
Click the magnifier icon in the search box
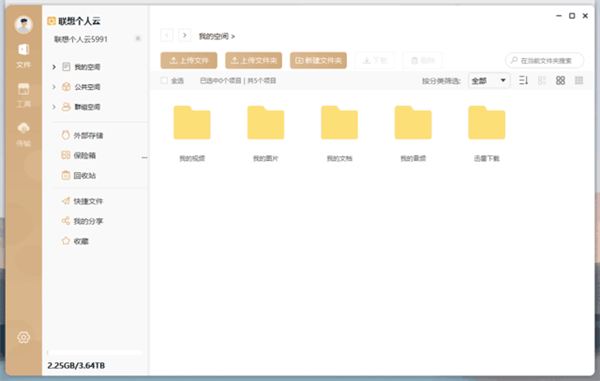514,60
